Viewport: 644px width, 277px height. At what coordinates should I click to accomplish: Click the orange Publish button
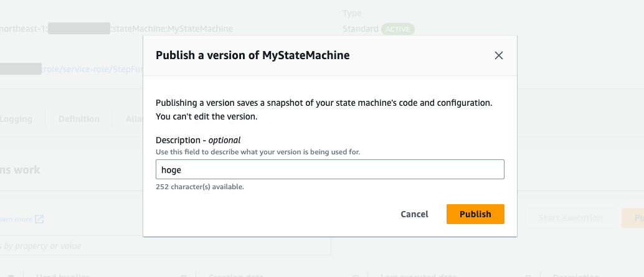(475, 214)
